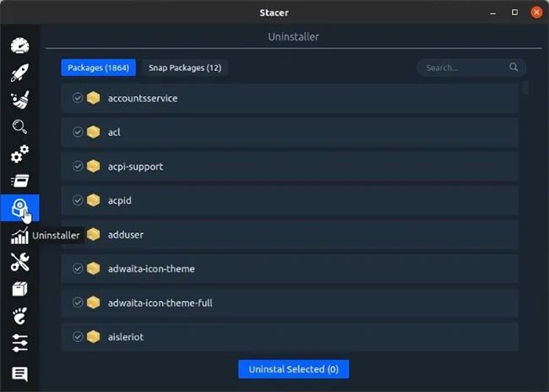The height and width of the screenshot is (392, 549).
Task: Tick the acl package checkbox
Action: 78,132
